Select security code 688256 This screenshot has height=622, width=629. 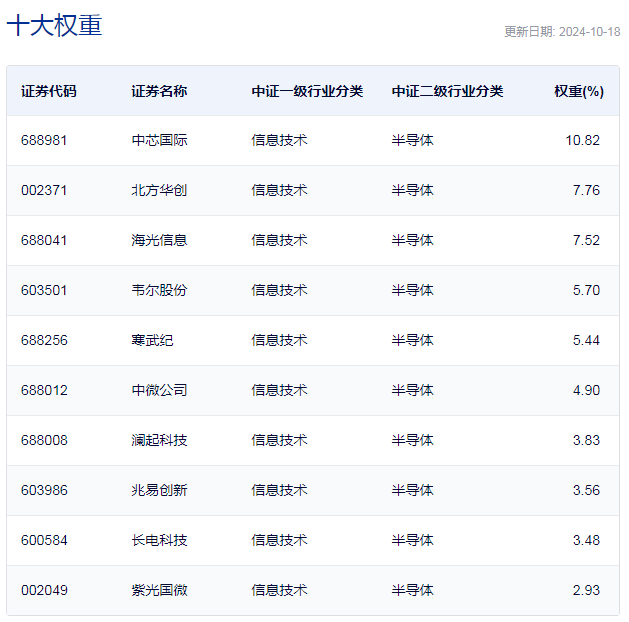click(x=44, y=340)
